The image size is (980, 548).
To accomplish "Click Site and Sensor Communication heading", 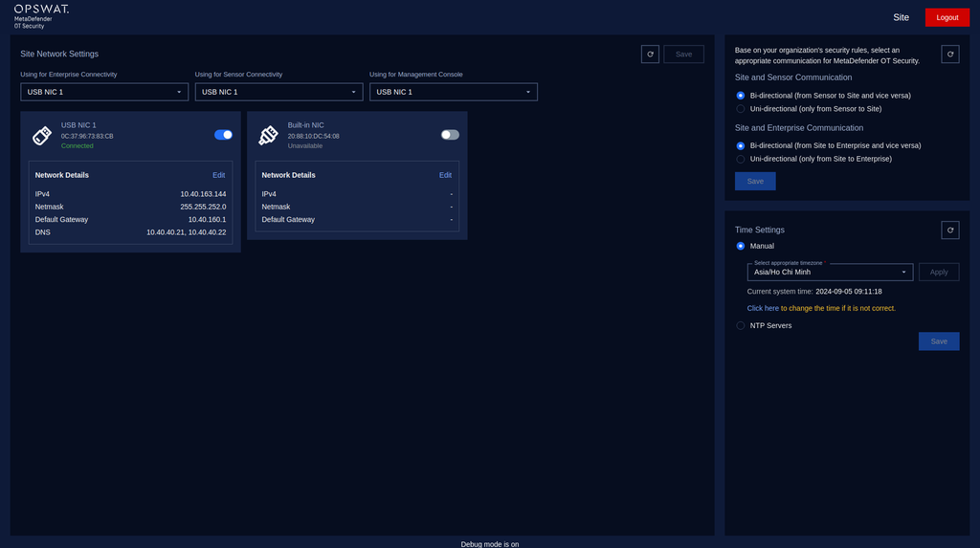I will (x=793, y=77).
